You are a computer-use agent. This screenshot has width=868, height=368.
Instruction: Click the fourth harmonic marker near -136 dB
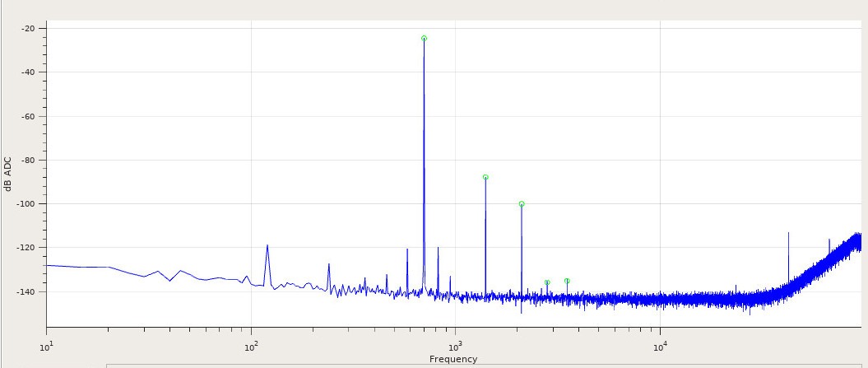[x=547, y=282]
